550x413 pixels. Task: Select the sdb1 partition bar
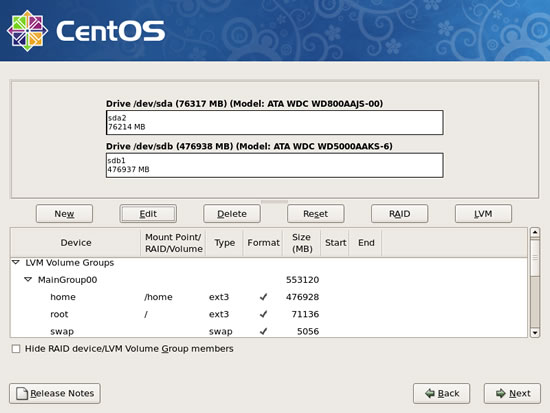click(275, 165)
